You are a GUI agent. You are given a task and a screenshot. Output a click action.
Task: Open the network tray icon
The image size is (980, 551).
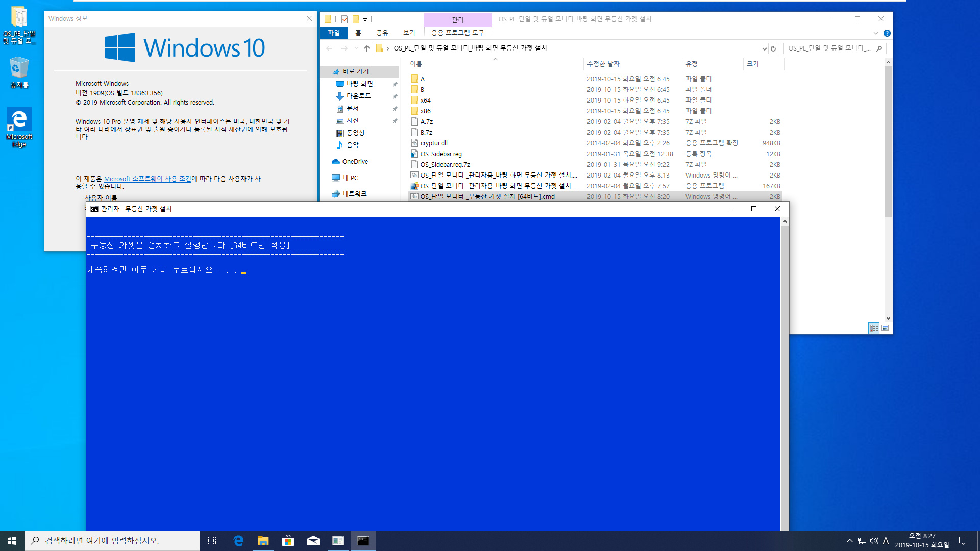tap(862, 541)
